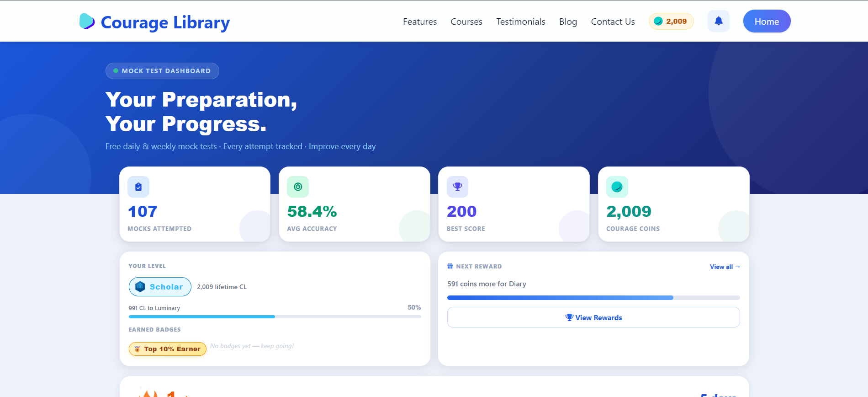
Task: Click the 'Your Preparation, Your Progress.' heading
Action: 201,112
